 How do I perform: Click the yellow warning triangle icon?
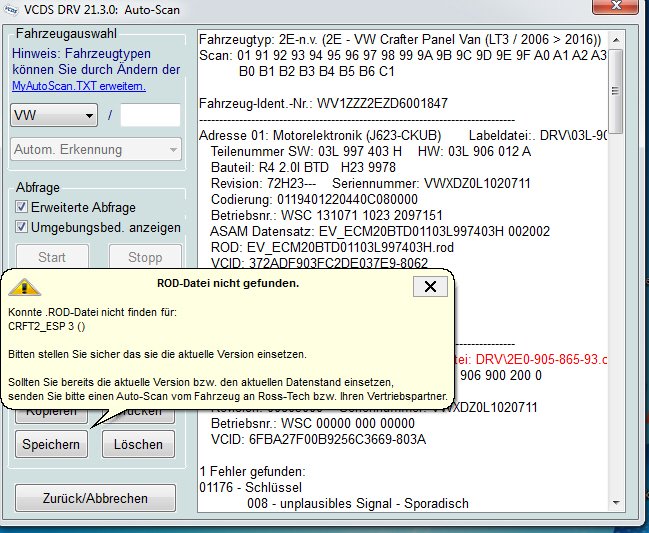(x=18, y=287)
